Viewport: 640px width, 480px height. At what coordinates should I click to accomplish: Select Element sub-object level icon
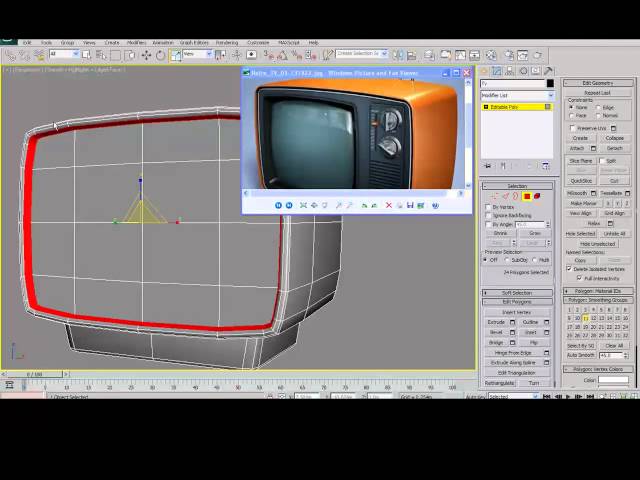pyautogui.click(x=537, y=196)
